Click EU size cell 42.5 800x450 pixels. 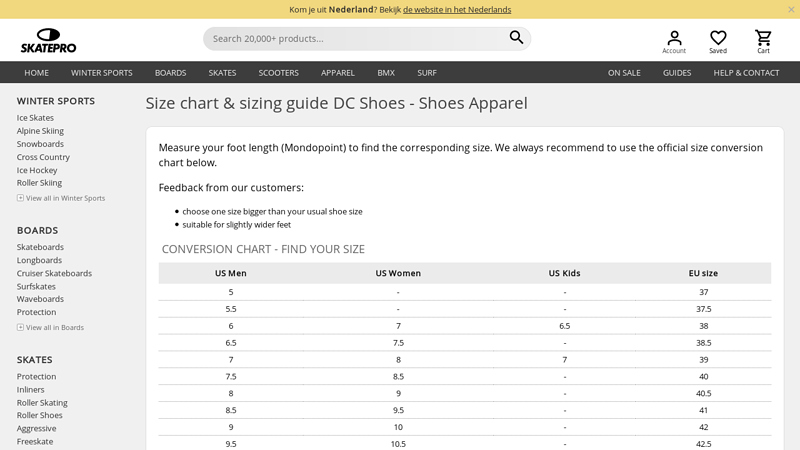(x=704, y=444)
